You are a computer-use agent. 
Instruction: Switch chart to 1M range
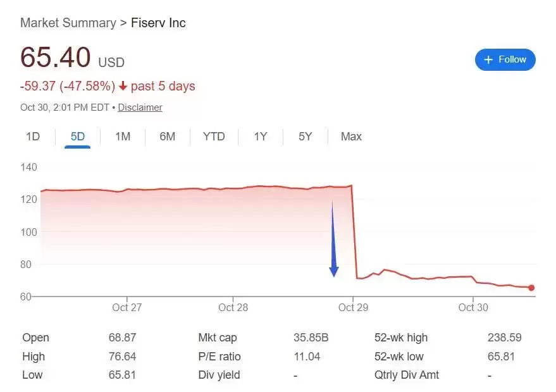(123, 137)
